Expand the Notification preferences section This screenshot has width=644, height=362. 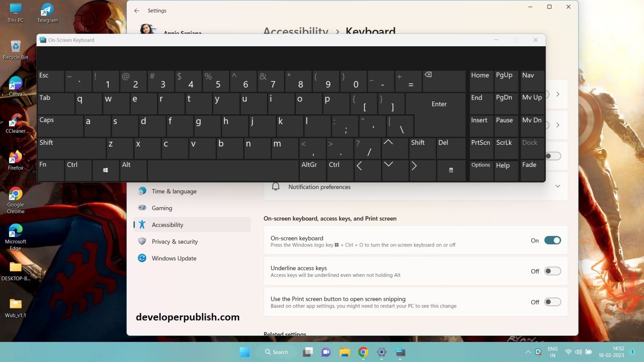[x=557, y=186]
